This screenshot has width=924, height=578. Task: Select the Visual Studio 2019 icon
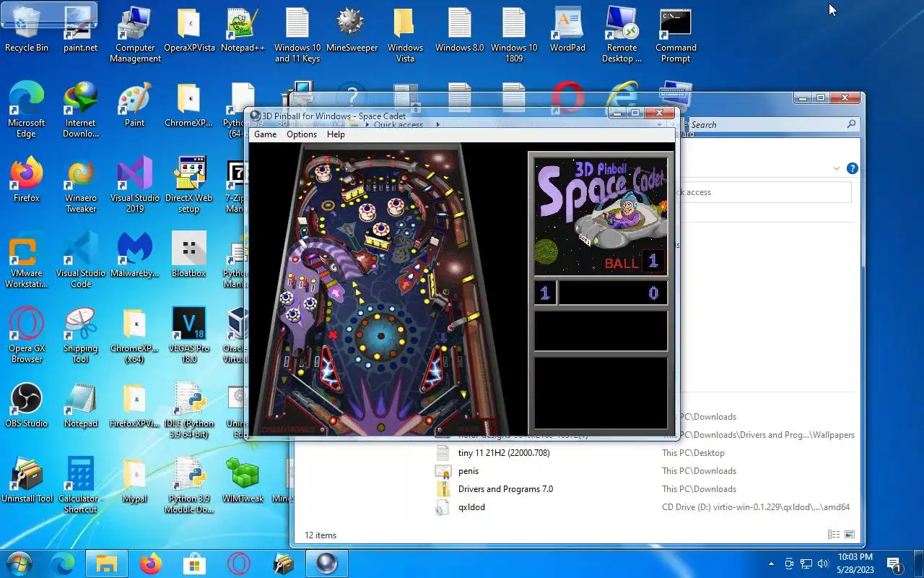tap(135, 185)
